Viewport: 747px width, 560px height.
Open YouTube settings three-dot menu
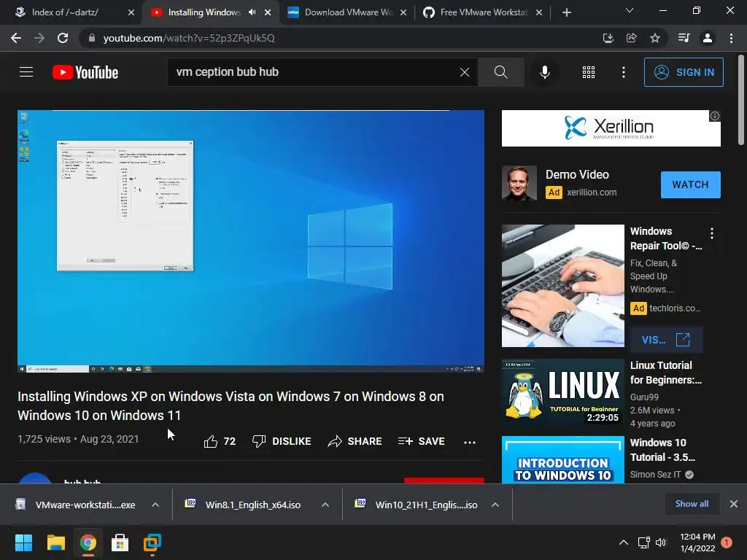(624, 72)
